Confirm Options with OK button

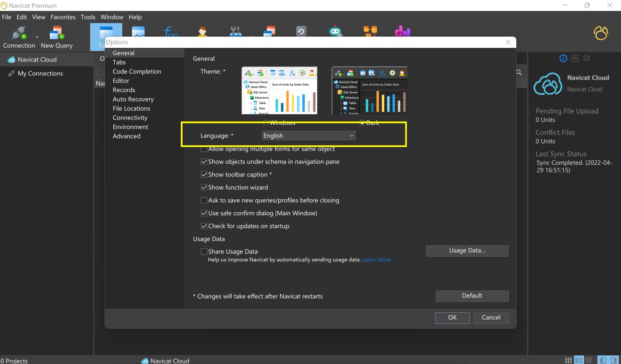coord(452,318)
